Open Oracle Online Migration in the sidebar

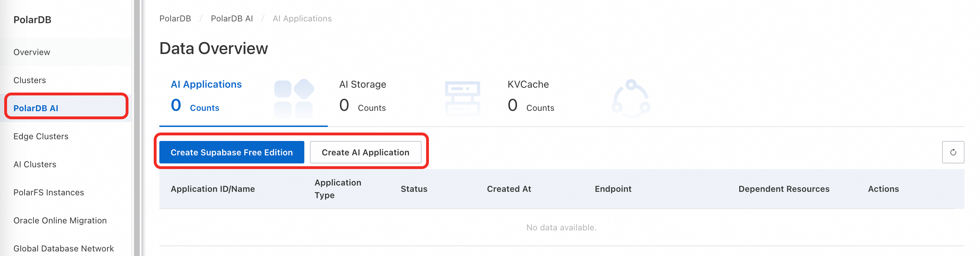pyautogui.click(x=65, y=221)
